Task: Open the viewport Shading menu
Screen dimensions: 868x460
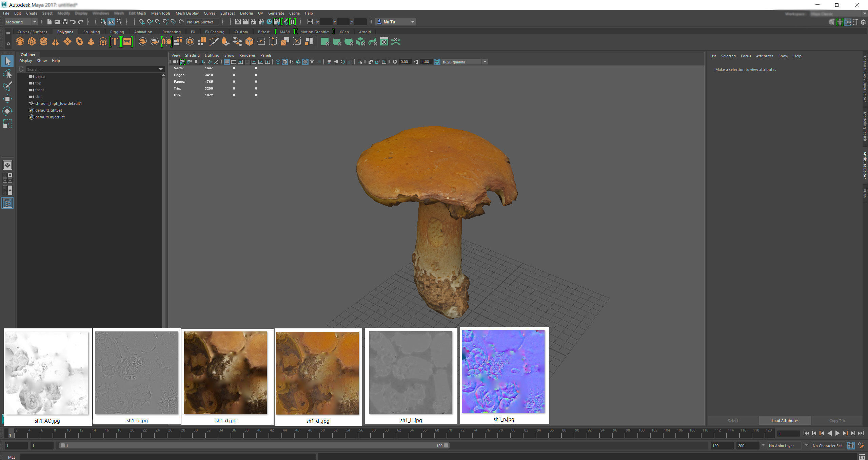Action: click(x=192, y=55)
